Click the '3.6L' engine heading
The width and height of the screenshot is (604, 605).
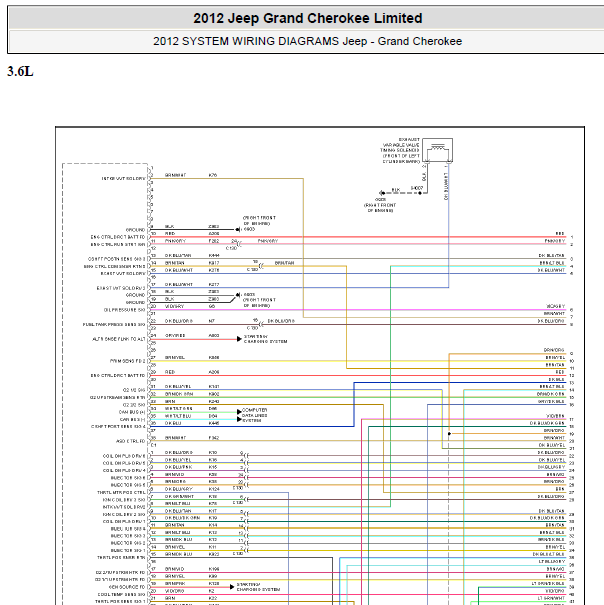[x=20, y=71]
